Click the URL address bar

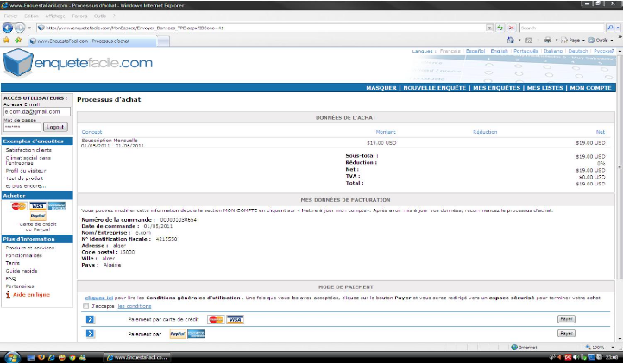click(x=262, y=28)
